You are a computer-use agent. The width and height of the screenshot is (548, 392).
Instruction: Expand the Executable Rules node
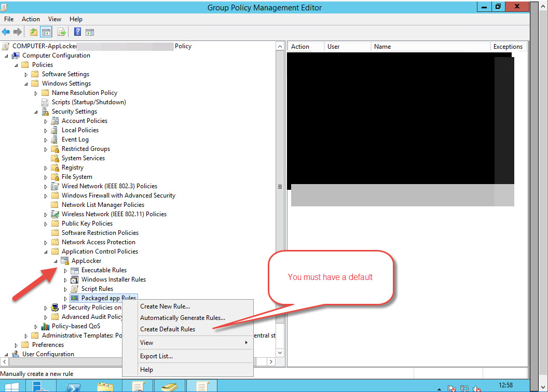(65, 270)
